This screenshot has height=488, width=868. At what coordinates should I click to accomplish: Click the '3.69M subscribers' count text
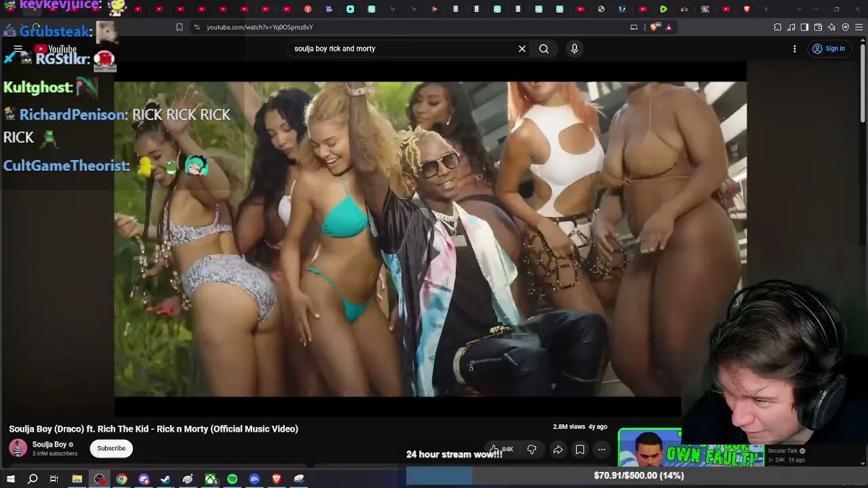point(55,453)
